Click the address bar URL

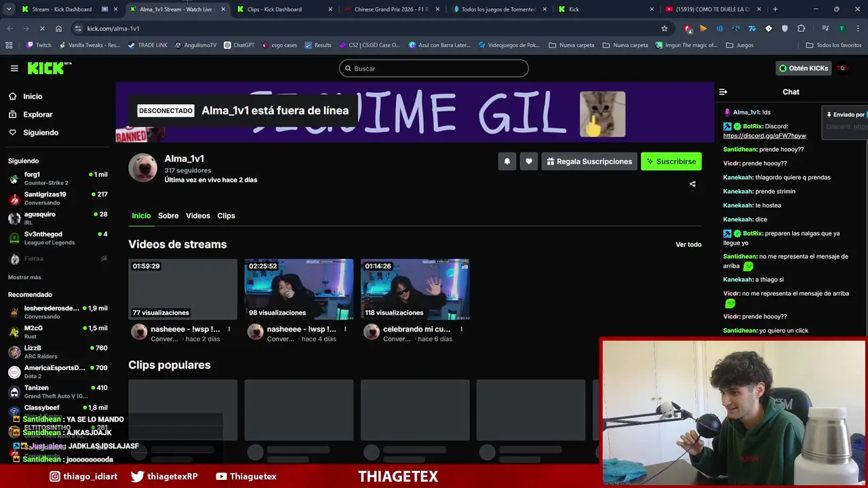point(113,28)
